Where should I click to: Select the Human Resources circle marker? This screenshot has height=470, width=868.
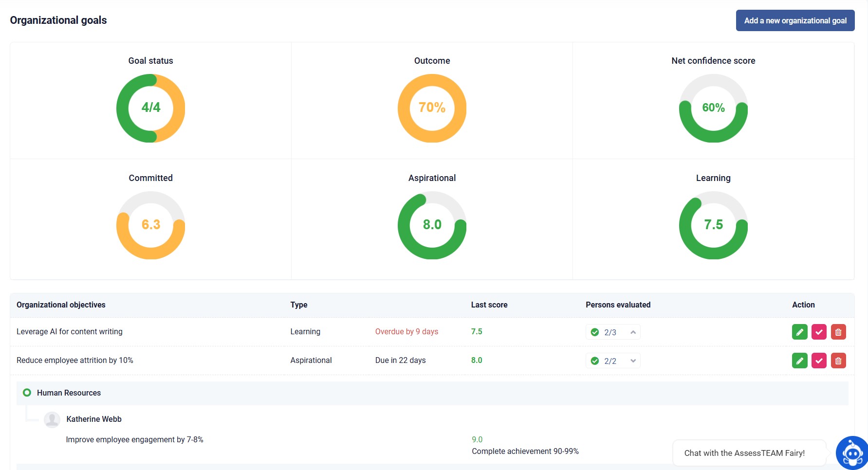point(27,393)
